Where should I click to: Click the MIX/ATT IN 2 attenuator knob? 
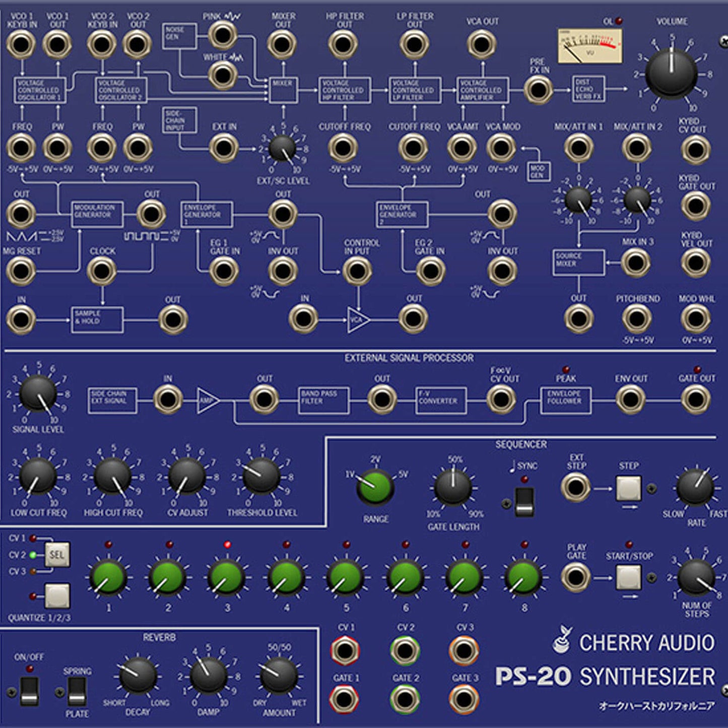pyautogui.click(x=638, y=201)
